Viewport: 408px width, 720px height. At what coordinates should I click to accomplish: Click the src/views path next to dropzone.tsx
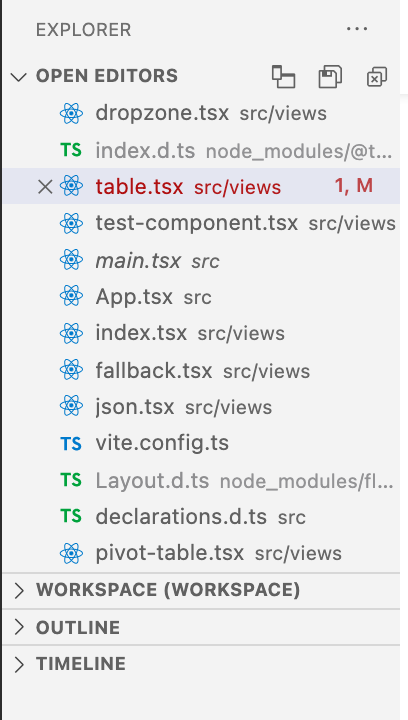pos(283,114)
